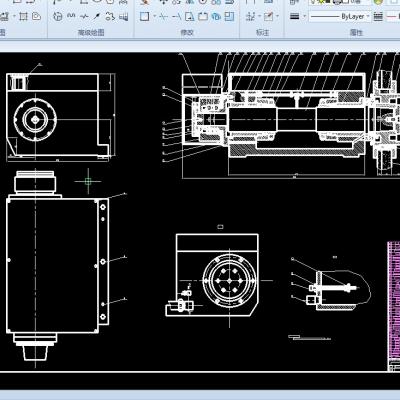The image size is (400, 400).
Task: Select the trim crossing-lines tool icon
Action: (x=163, y=16)
